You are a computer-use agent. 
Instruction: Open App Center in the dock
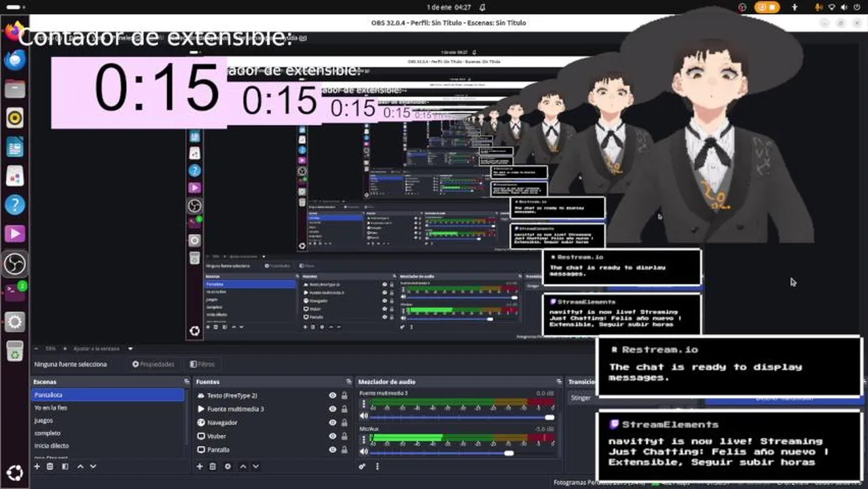(15, 176)
